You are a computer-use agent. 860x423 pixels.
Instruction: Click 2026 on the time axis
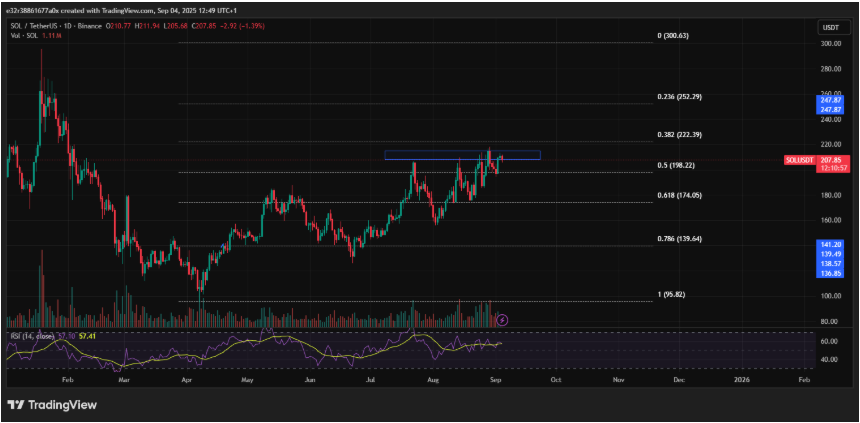740,381
